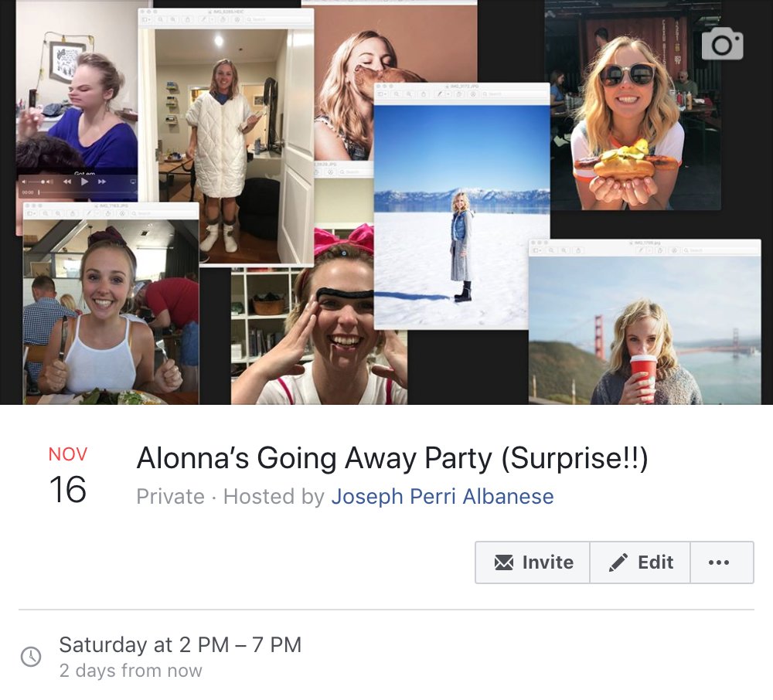Click the video timeline scrubber at 00:00
Viewport: 773px width, 700px height.
click(39, 192)
